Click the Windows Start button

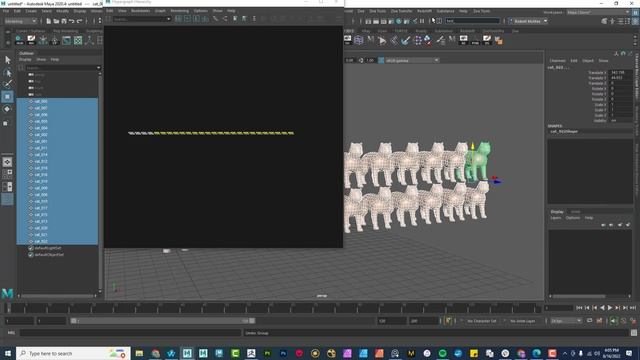[7, 353]
